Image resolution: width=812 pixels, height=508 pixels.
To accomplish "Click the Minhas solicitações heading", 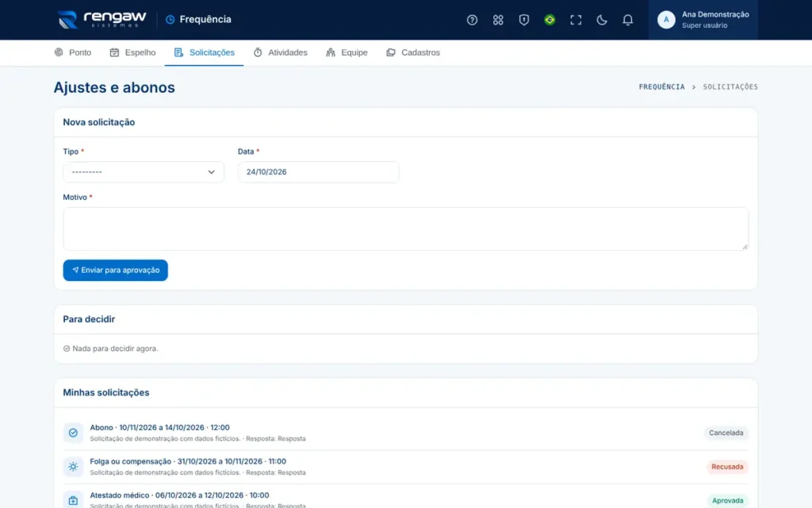I will (106, 392).
